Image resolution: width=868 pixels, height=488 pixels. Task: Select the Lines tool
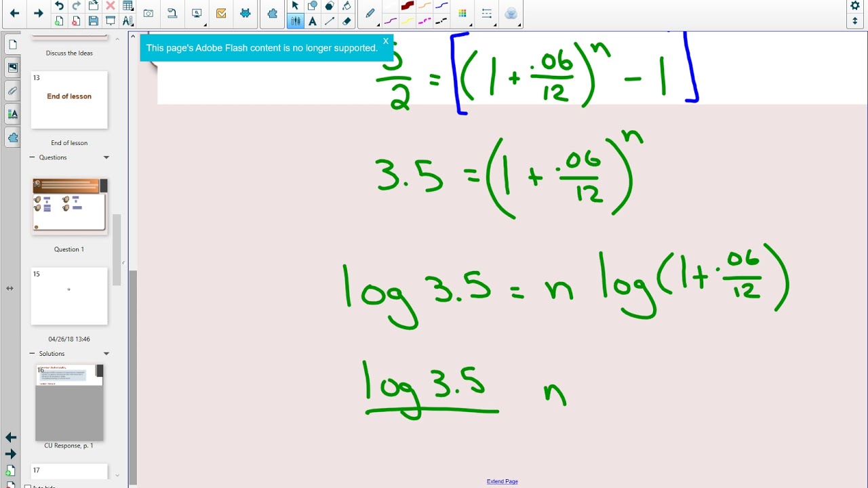click(x=330, y=21)
